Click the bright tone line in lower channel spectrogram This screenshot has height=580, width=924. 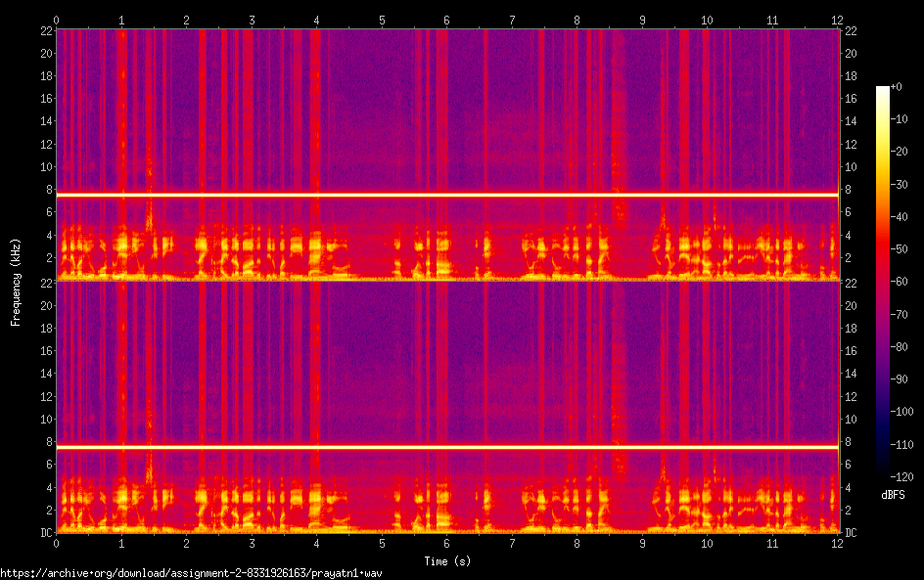coord(447,447)
